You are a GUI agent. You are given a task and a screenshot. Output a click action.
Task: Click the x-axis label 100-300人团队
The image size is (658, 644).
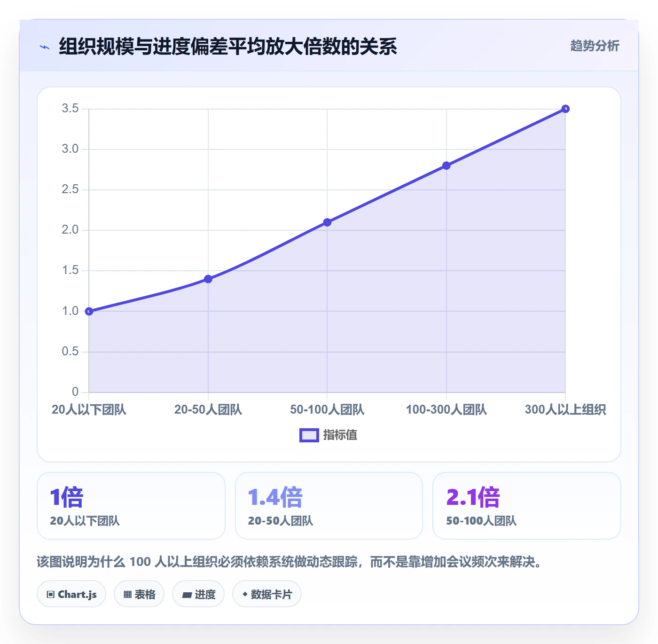coord(446,410)
